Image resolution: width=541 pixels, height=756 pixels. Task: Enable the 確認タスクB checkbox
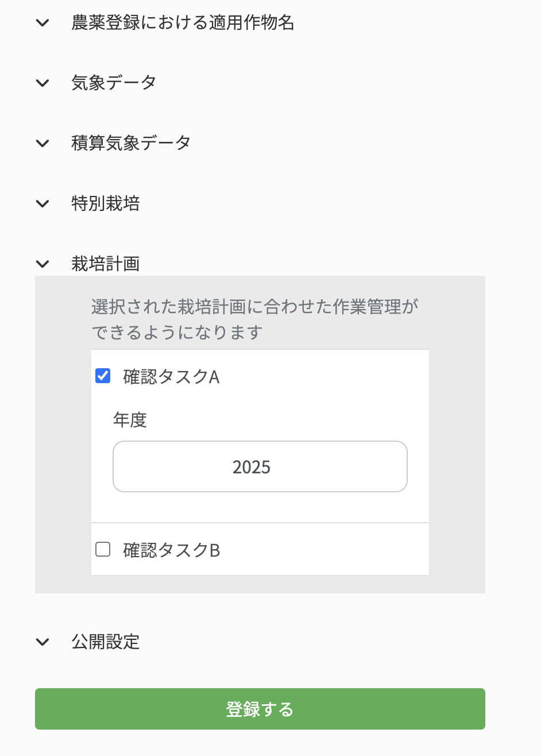point(103,550)
